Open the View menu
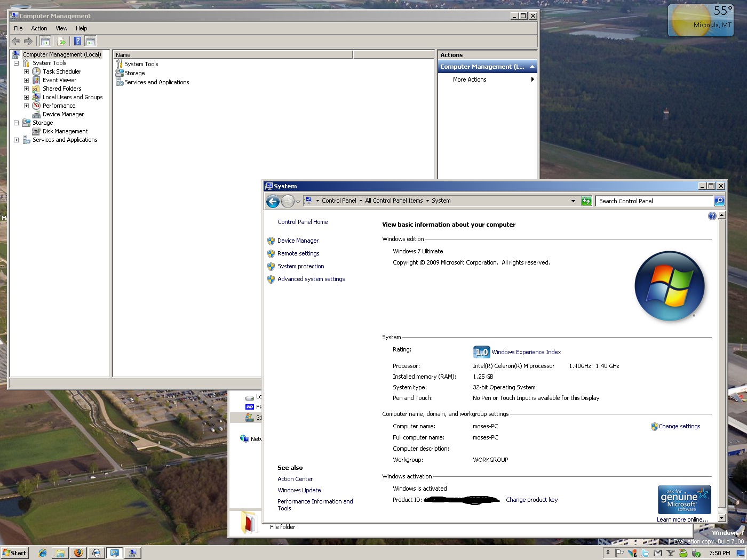Screen dimensions: 747x560 click(x=61, y=28)
